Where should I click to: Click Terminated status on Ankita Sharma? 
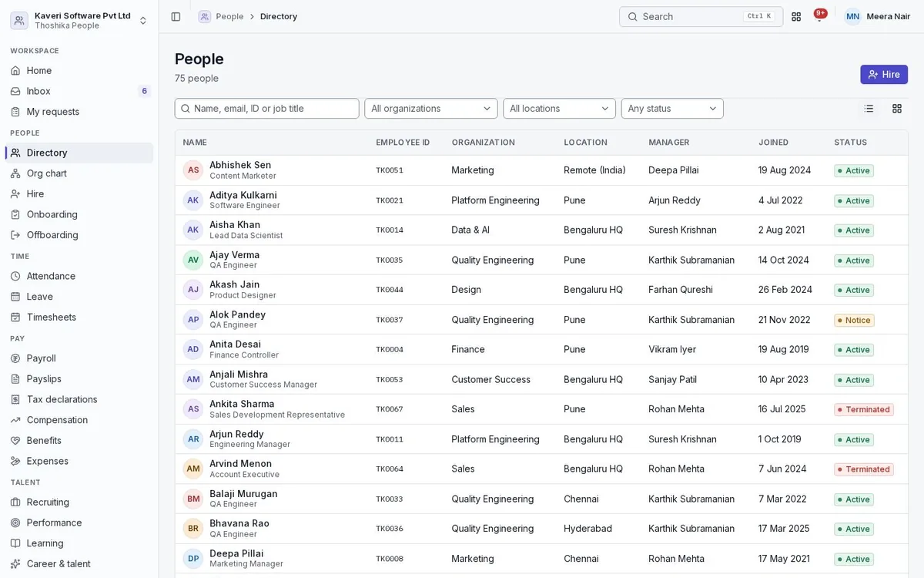864,409
